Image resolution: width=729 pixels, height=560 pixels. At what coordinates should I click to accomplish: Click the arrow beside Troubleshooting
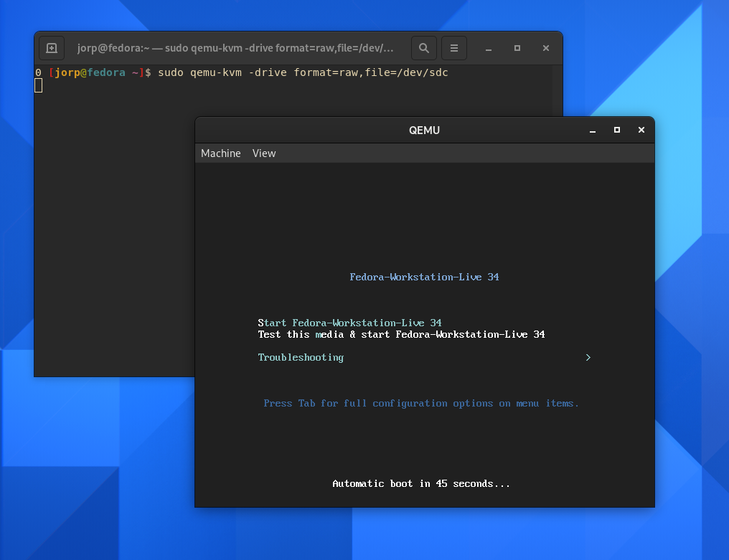click(588, 357)
